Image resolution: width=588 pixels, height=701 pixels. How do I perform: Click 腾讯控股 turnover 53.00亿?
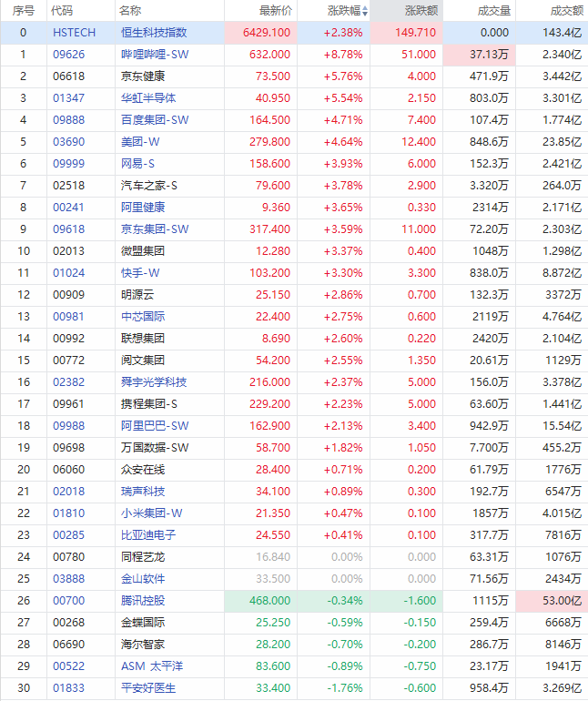pyautogui.click(x=563, y=601)
